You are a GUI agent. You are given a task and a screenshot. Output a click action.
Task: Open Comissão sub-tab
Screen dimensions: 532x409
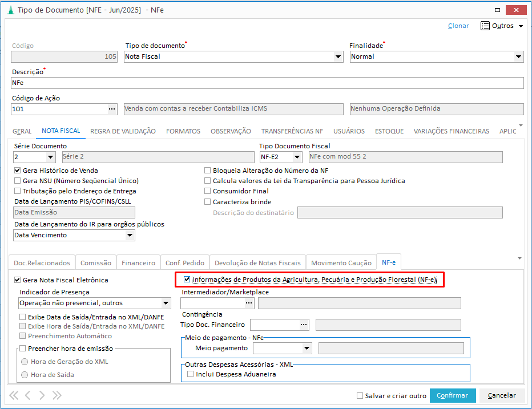[96, 263]
